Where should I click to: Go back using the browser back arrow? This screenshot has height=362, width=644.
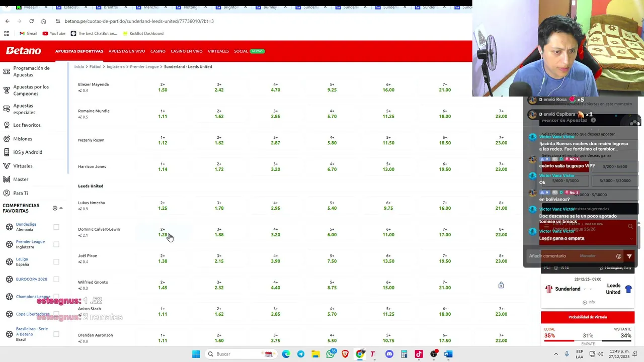tap(7, 21)
